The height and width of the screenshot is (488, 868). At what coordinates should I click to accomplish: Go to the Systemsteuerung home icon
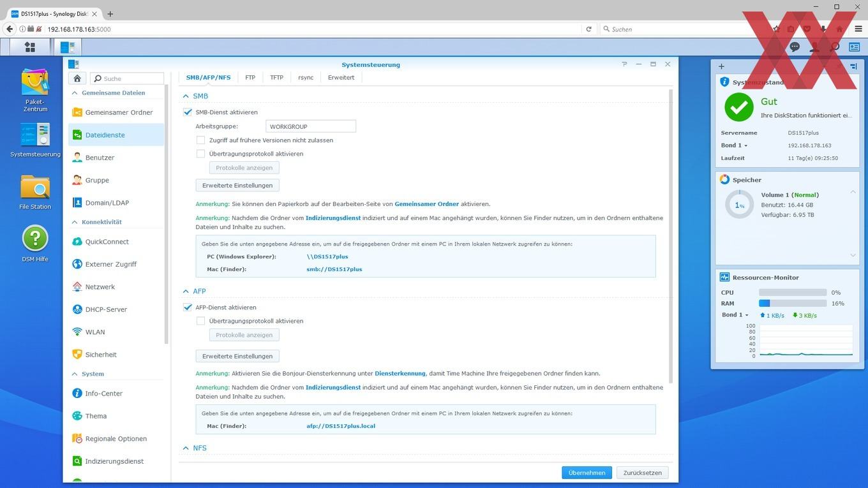(x=77, y=78)
